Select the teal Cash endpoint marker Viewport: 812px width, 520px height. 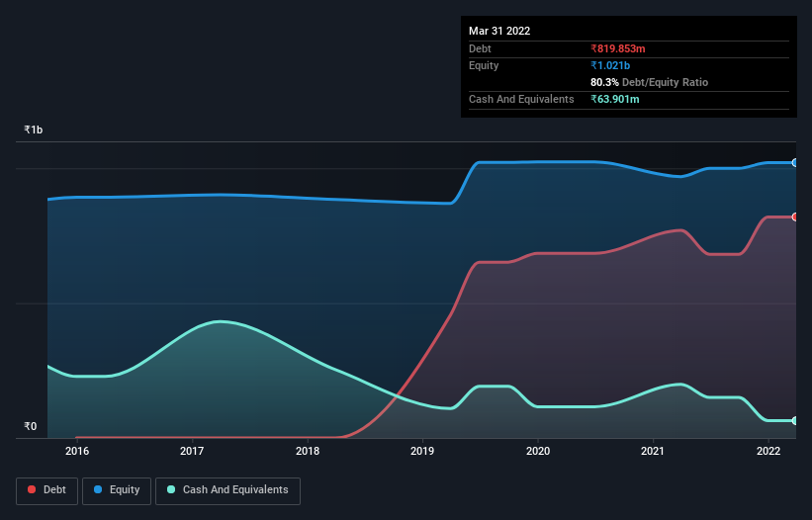(795, 421)
